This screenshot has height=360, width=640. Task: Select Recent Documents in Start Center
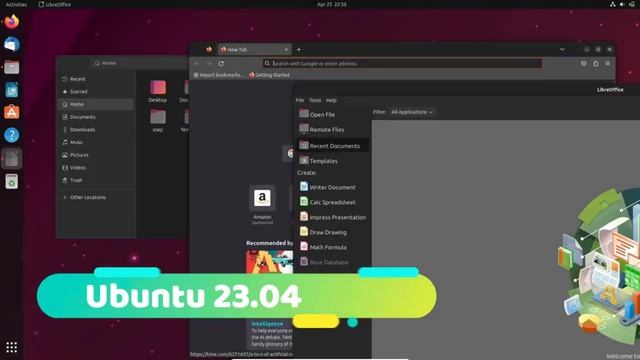pos(333,146)
